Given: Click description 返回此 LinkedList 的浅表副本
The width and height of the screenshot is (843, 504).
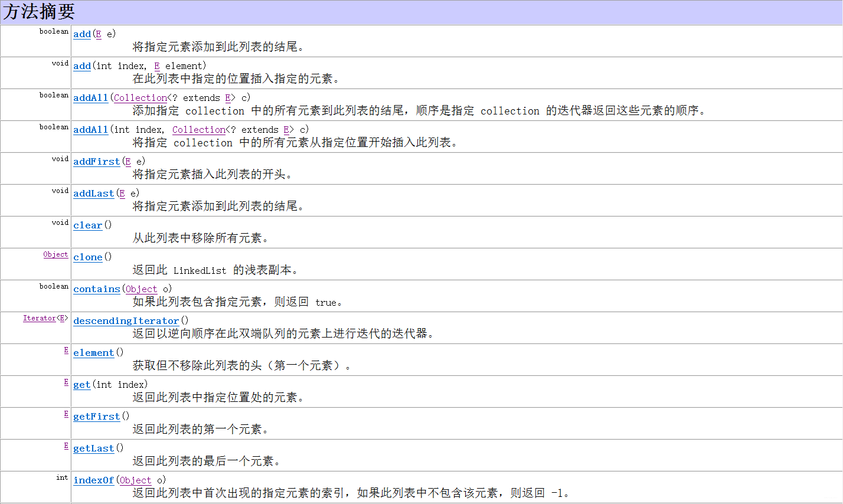Looking at the screenshot, I should click(x=215, y=270).
